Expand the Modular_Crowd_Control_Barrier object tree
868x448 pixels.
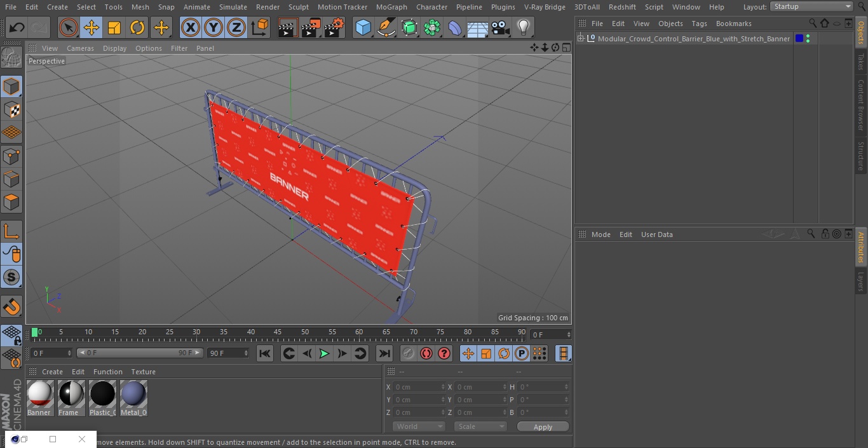(580, 39)
